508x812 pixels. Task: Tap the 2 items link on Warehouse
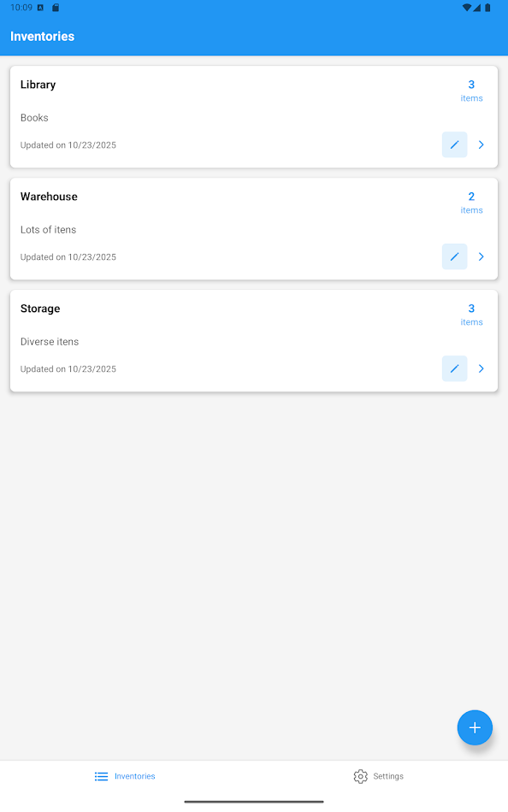471,202
